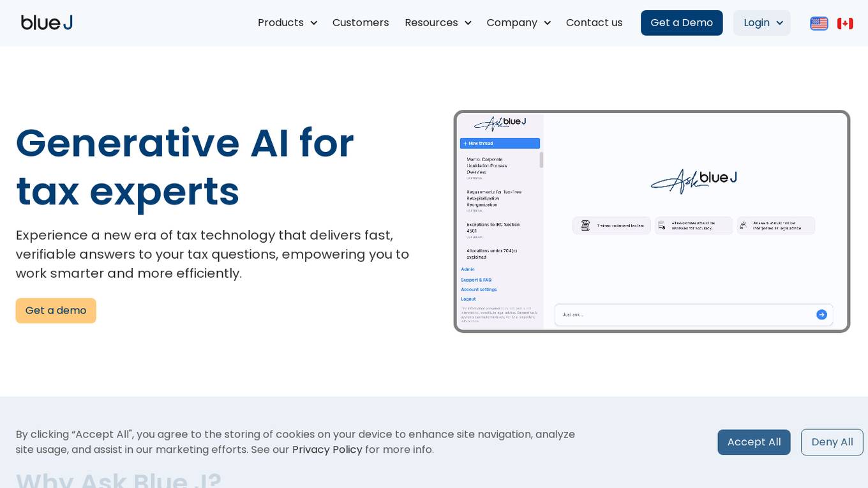Click the Just ask input field in the preview
Viewport: 868px width, 488px height.
click(x=694, y=315)
